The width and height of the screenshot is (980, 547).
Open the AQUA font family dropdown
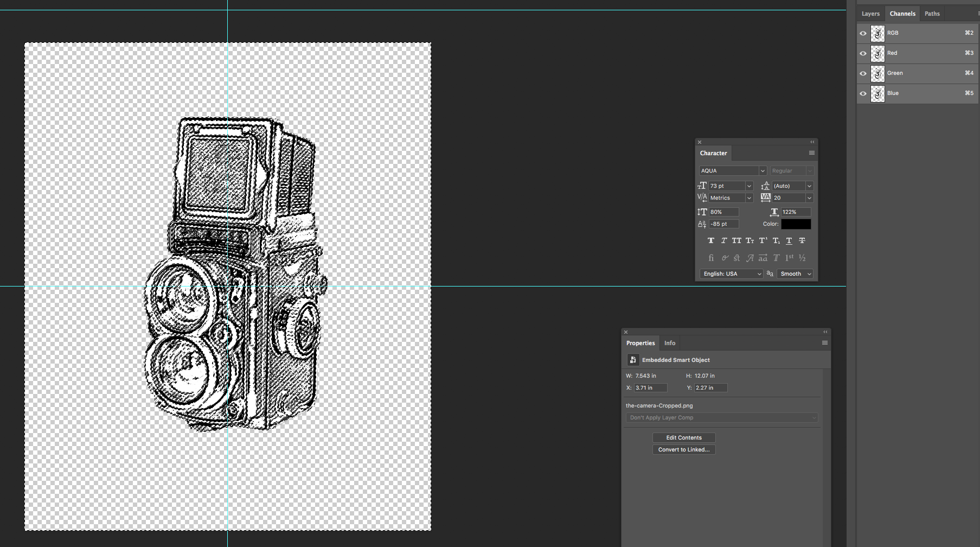[762, 171]
